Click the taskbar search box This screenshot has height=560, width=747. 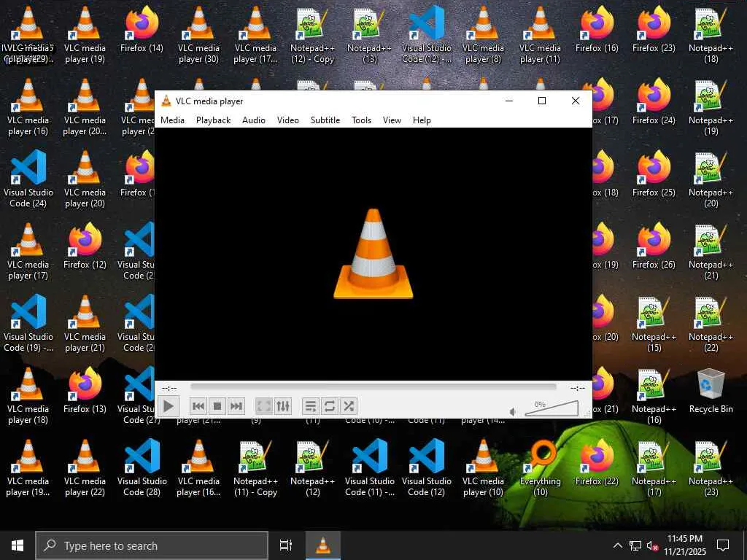coord(152,545)
